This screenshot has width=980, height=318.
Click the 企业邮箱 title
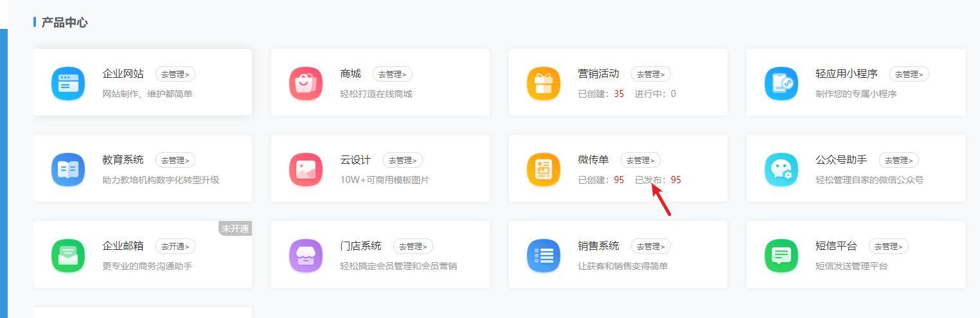(123, 246)
